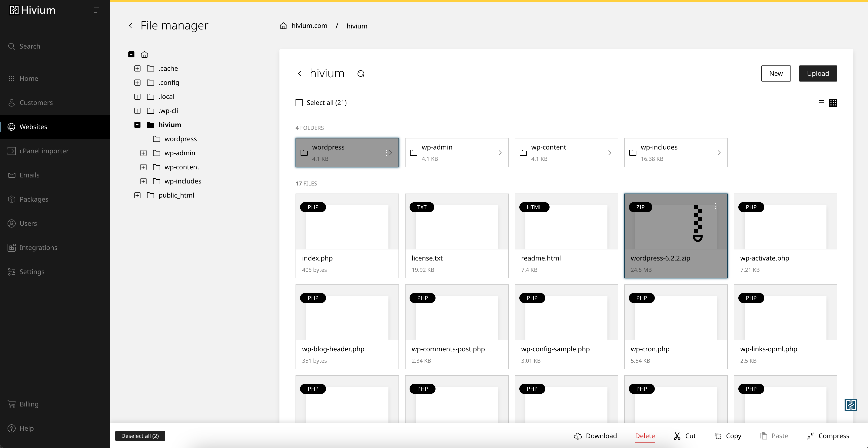Open options menu on wordpress folder card
The width and height of the screenshot is (868, 448).
pyautogui.click(x=386, y=153)
